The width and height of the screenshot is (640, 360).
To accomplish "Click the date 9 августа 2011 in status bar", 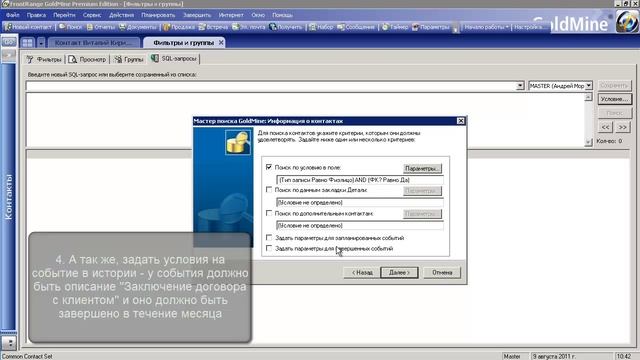I will (x=554, y=356).
